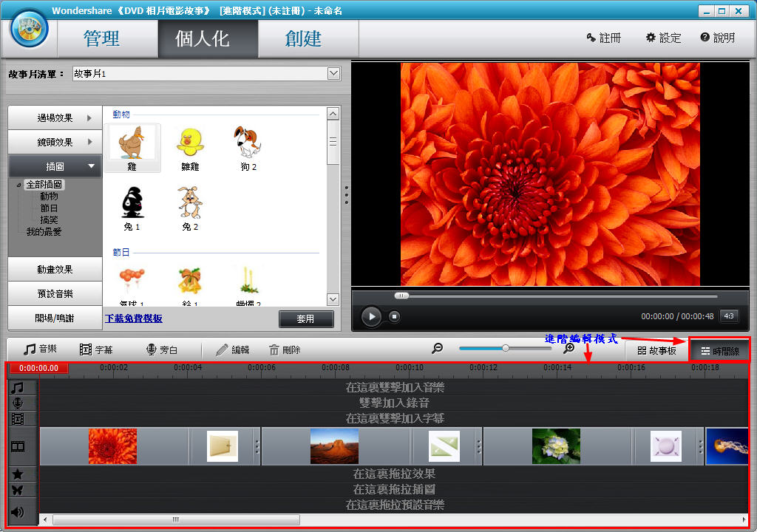This screenshot has height=532, width=757.
Task: Select the 狗 2 dog clipart
Action: [x=248, y=148]
